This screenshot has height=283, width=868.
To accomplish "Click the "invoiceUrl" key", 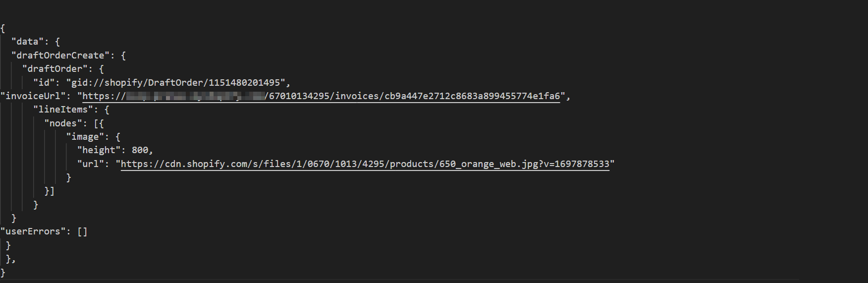I will click(x=33, y=96).
